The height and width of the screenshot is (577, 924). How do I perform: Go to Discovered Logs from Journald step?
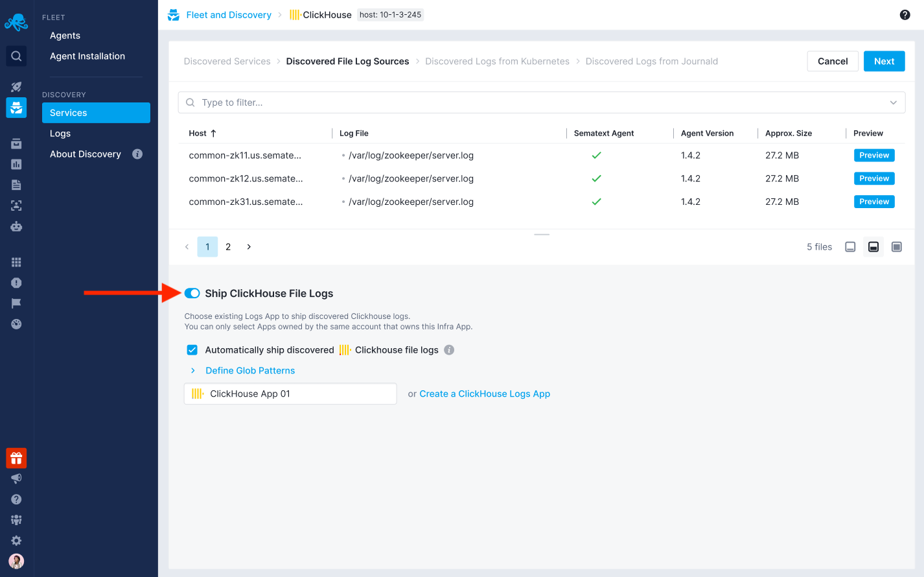(x=652, y=62)
